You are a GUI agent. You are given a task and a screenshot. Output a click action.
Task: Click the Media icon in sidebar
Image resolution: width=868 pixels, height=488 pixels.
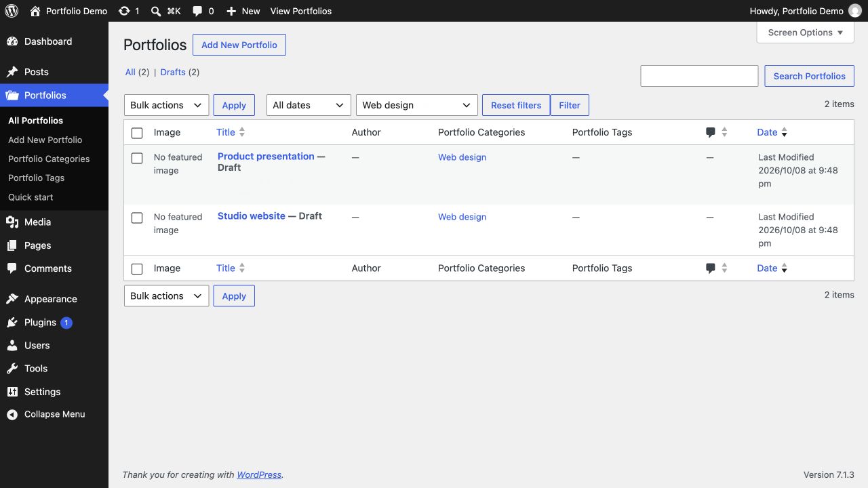point(12,222)
